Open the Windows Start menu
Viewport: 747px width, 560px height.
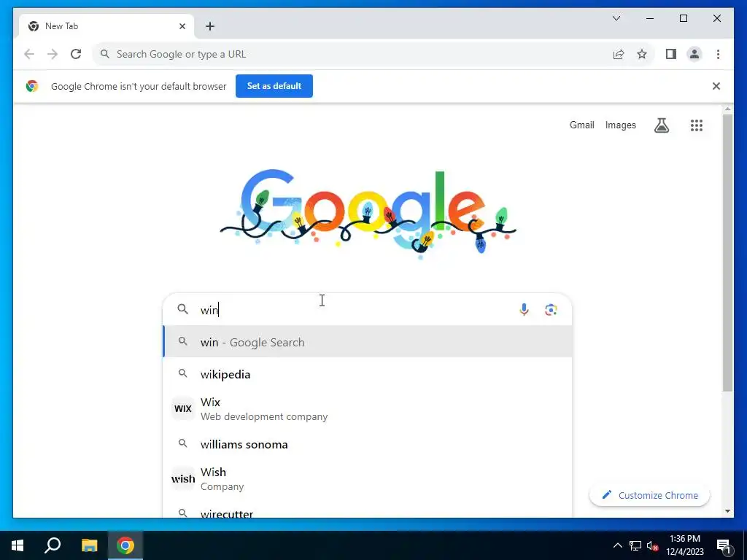tap(18, 545)
